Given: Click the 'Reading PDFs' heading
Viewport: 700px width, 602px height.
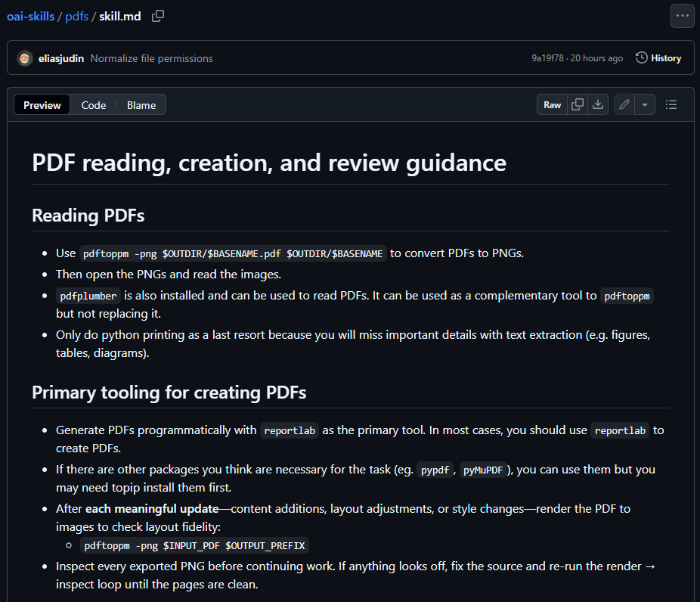Looking at the screenshot, I should pos(88,216).
